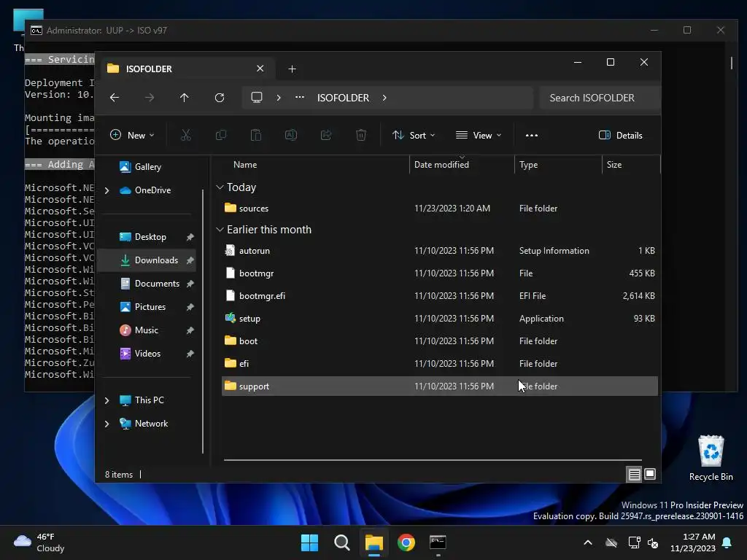747x560 pixels.
Task: Show hidden system tray icons
Action: pyautogui.click(x=588, y=542)
